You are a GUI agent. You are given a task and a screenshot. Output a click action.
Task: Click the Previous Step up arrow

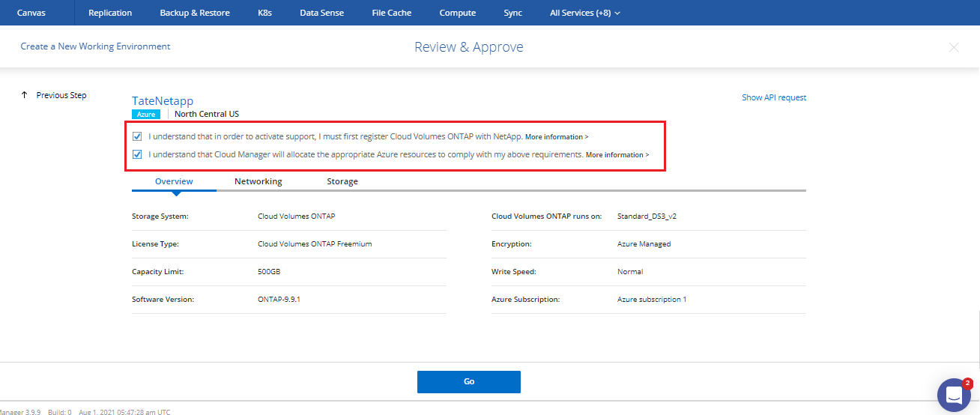25,95
